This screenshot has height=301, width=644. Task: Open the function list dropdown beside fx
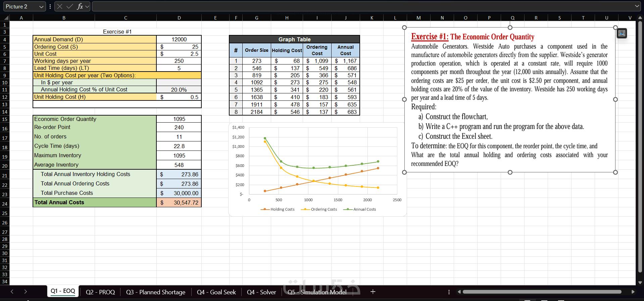(87, 6)
